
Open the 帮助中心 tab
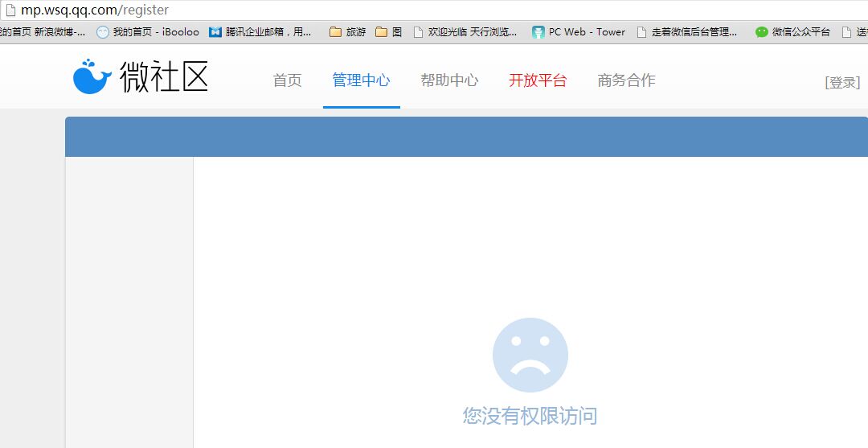449,80
